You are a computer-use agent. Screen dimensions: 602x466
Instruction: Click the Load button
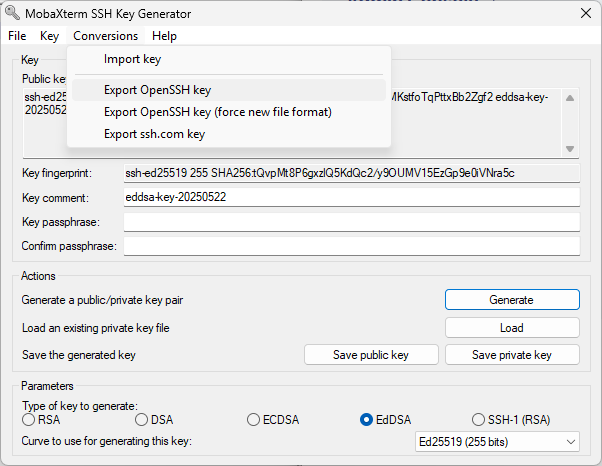pos(512,328)
